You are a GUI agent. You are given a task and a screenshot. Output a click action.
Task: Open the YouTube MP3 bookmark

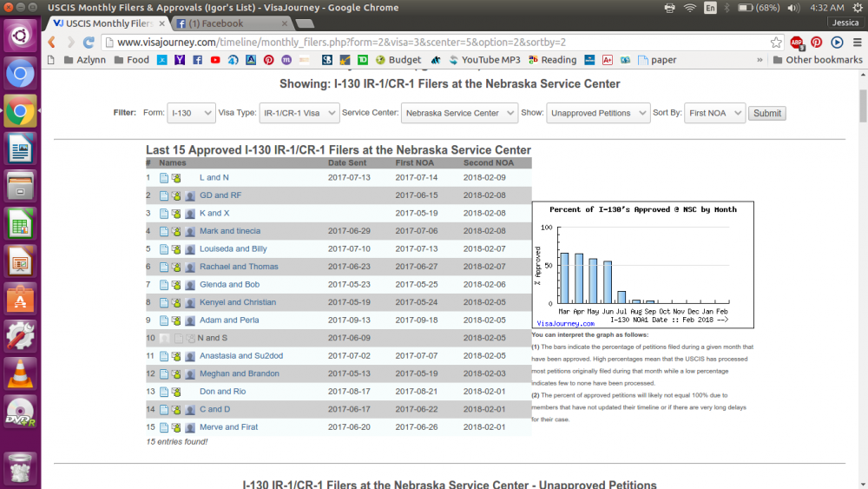484,60
